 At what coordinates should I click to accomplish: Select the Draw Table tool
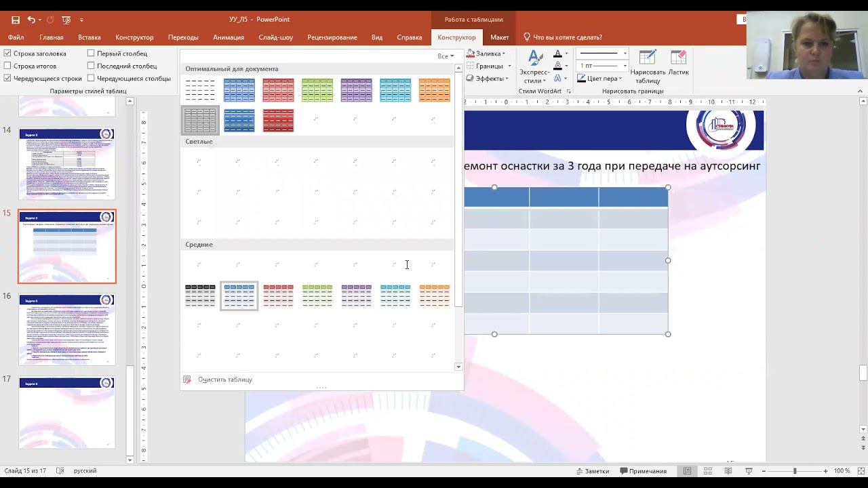[x=648, y=66]
